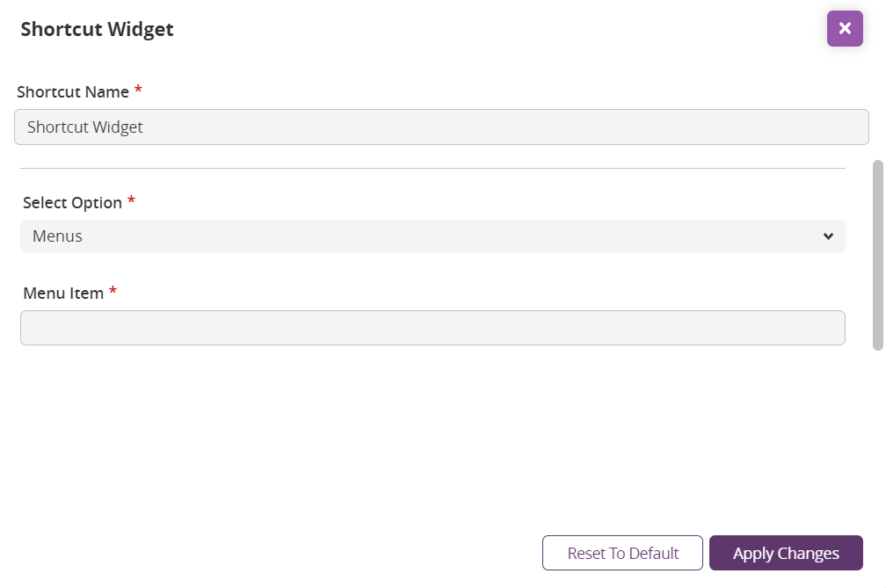Click Reset To Default button
This screenshot has height=588, width=886.
point(622,554)
